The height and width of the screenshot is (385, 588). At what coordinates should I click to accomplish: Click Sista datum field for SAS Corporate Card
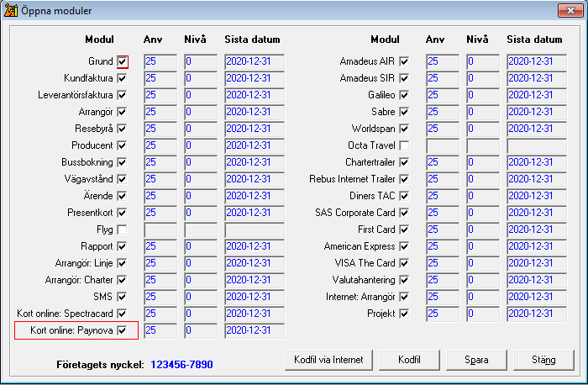[x=537, y=213]
